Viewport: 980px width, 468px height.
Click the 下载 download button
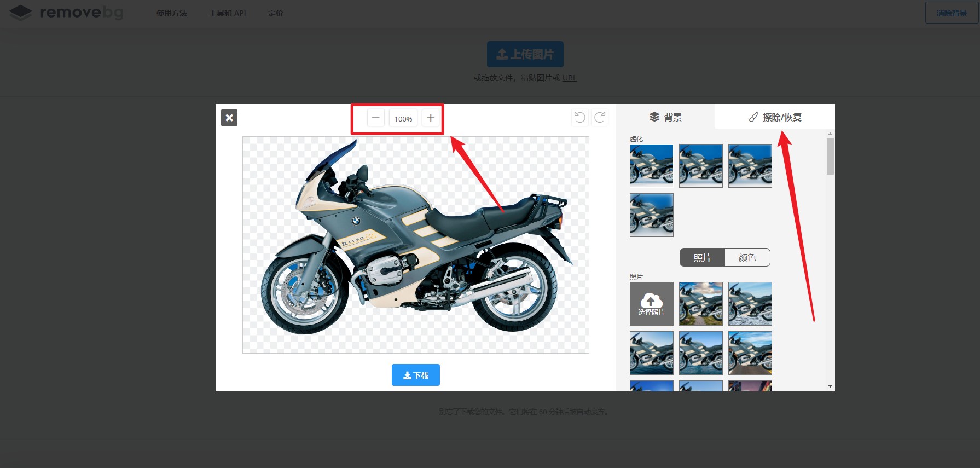point(416,375)
